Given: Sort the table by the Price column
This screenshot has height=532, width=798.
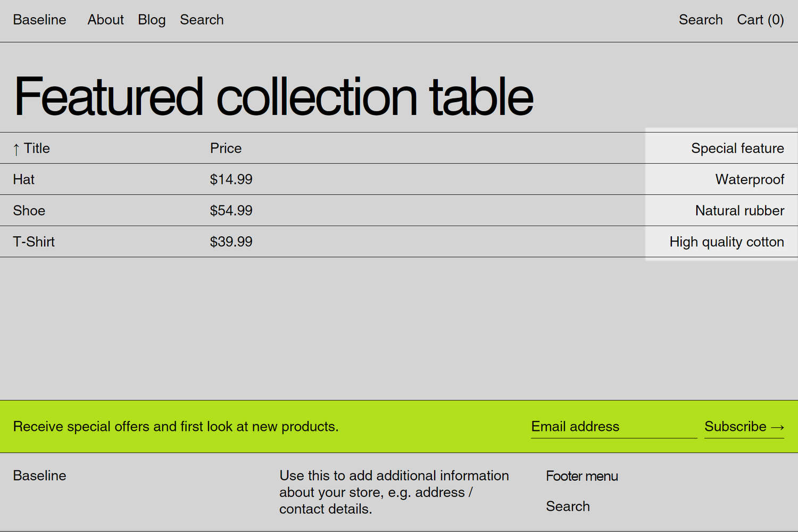Looking at the screenshot, I should click(x=226, y=148).
